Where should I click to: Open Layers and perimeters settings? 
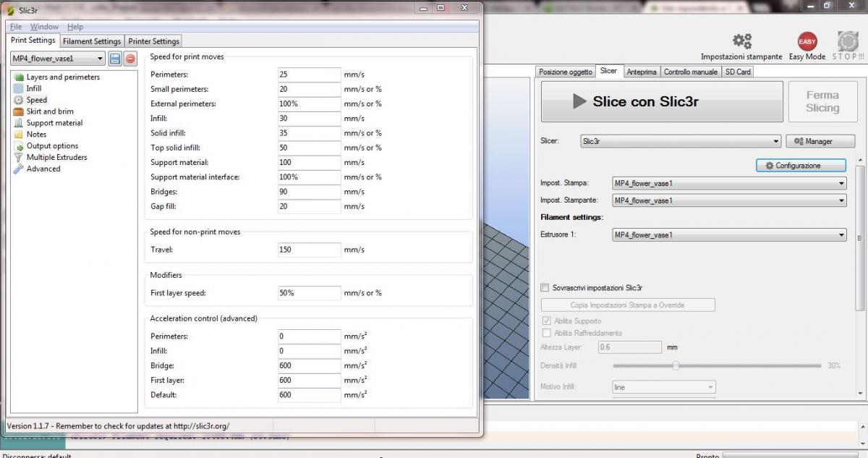coord(63,77)
